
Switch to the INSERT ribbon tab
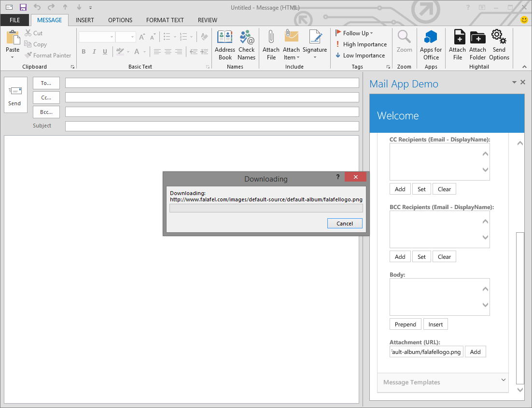[85, 20]
